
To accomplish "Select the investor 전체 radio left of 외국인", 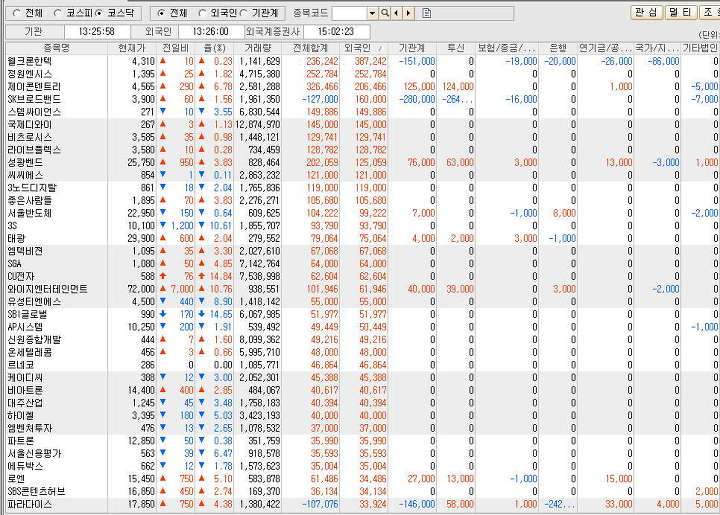I will tap(161, 13).
